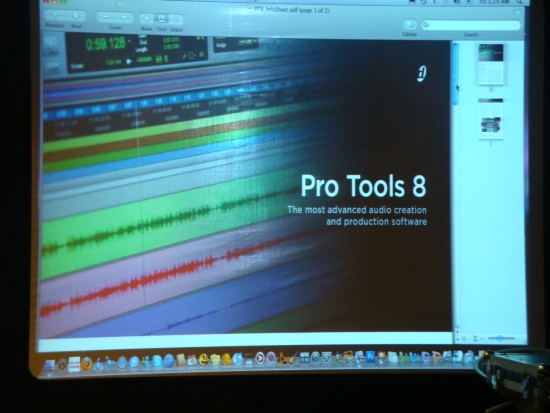Open Skype from the dock
This screenshot has width=550, height=413.
click(x=157, y=361)
